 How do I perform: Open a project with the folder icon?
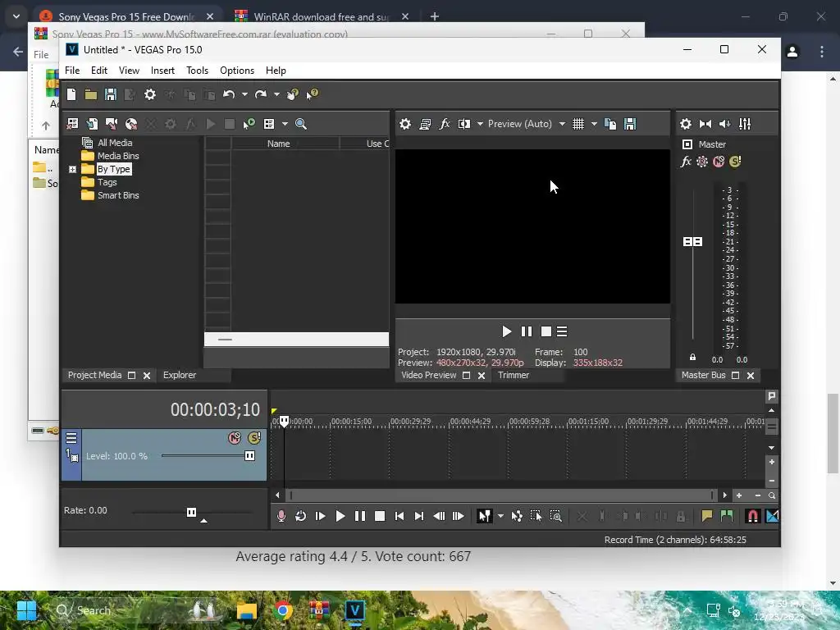[90, 95]
